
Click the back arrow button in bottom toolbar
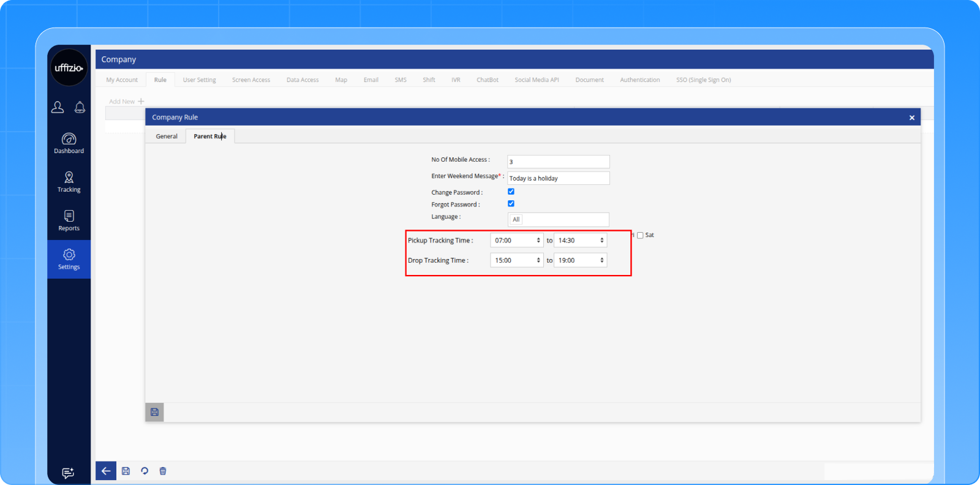pos(106,471)
